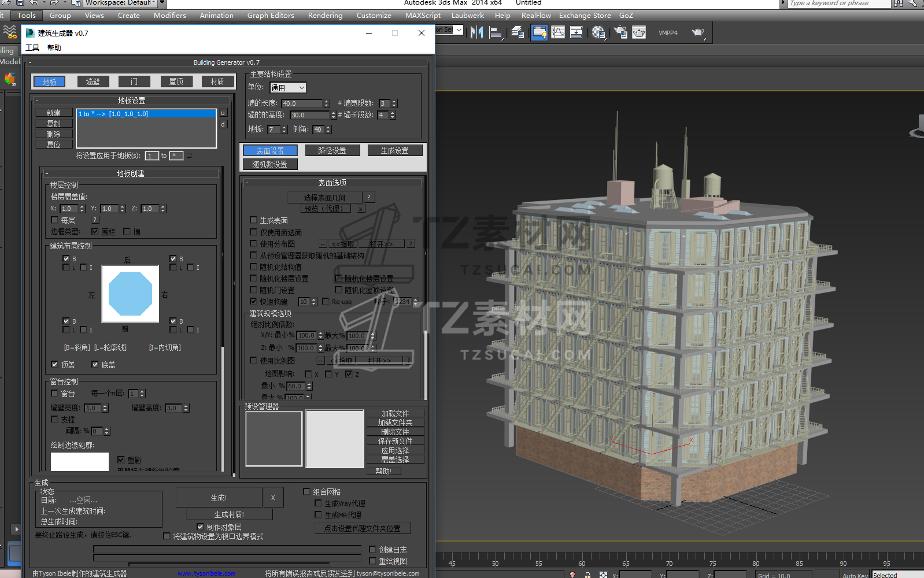Open the 单位 units dropdown
The width and height of the screenshot is (924, 578).
(288, 88)
